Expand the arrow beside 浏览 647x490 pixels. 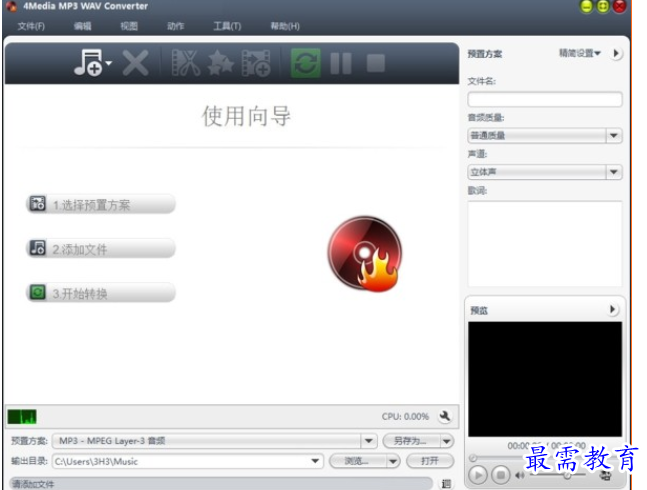[393, 461]
